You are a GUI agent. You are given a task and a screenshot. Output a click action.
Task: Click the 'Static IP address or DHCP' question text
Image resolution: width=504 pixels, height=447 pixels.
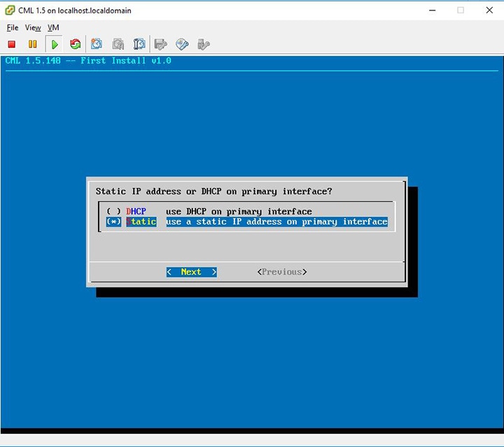pos(213,191)
